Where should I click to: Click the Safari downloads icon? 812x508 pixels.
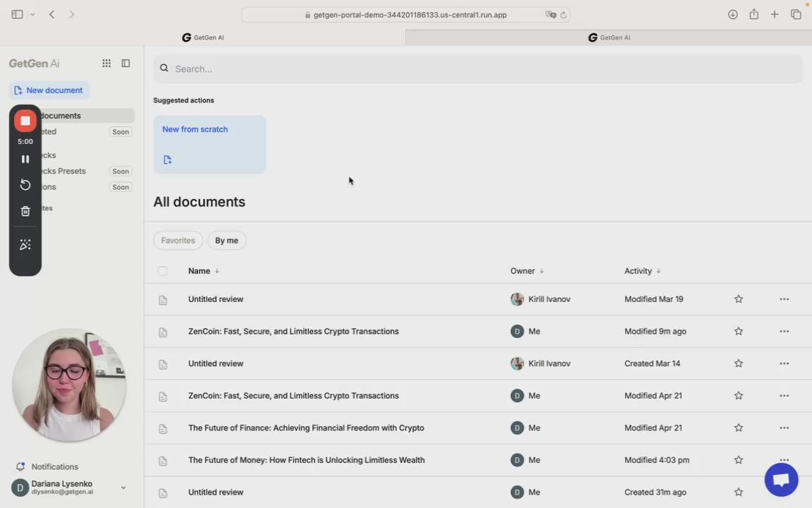[733, 15]
